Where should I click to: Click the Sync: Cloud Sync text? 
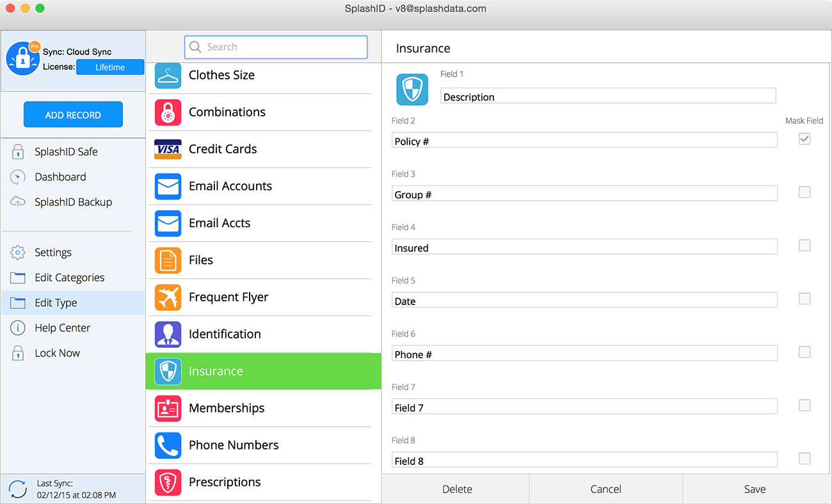[x=77, y=52]
